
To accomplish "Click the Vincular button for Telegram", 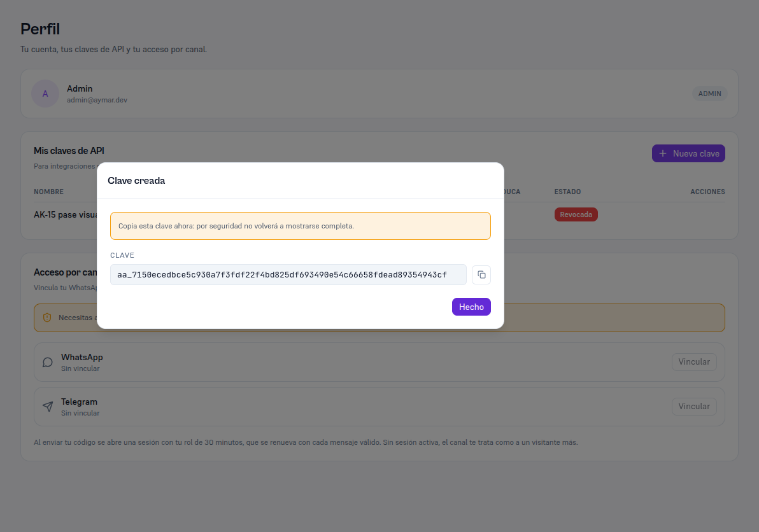I will [x=693, y=406].
